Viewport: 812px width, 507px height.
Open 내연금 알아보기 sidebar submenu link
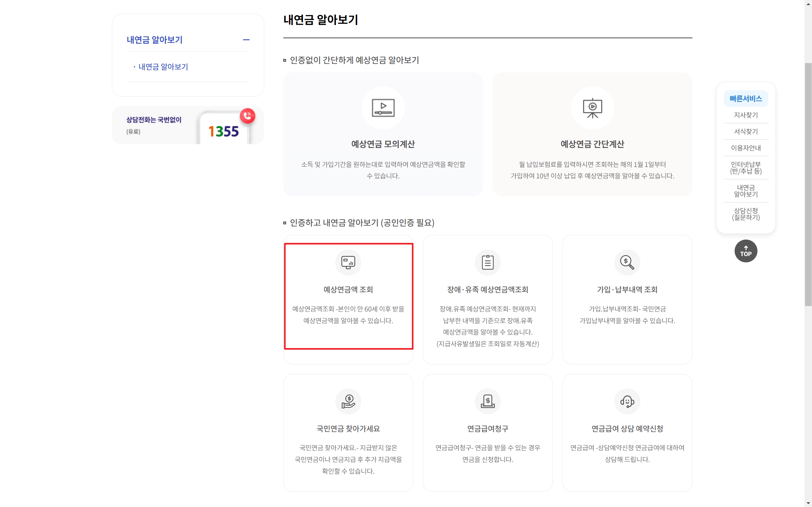(163, 67)
